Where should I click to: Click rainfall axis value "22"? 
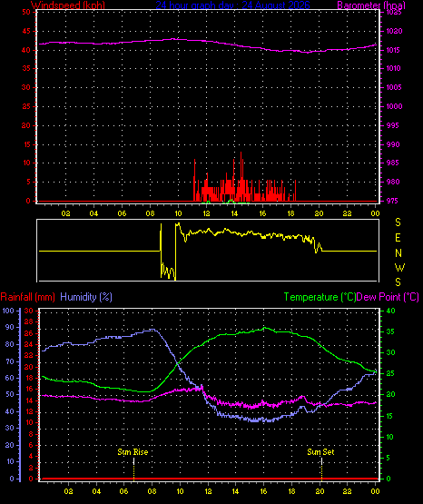coord(29,355)
